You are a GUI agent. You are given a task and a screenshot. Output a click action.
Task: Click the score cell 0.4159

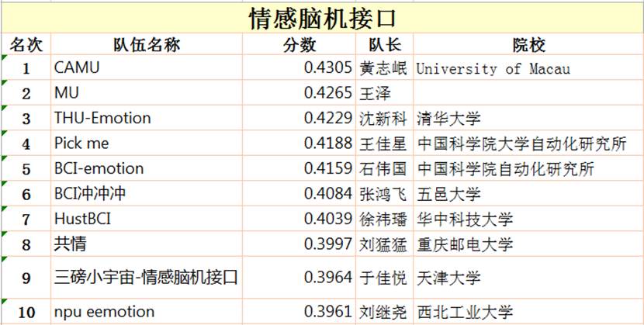click(x=299, y=168)
